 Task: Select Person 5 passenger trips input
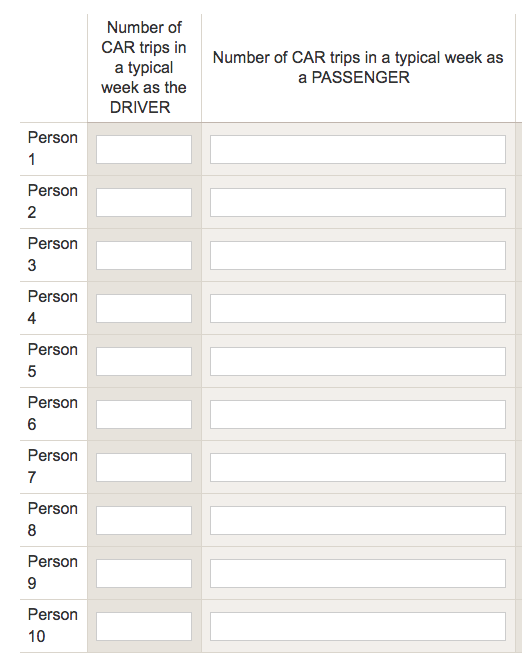[x=358, y=361]
